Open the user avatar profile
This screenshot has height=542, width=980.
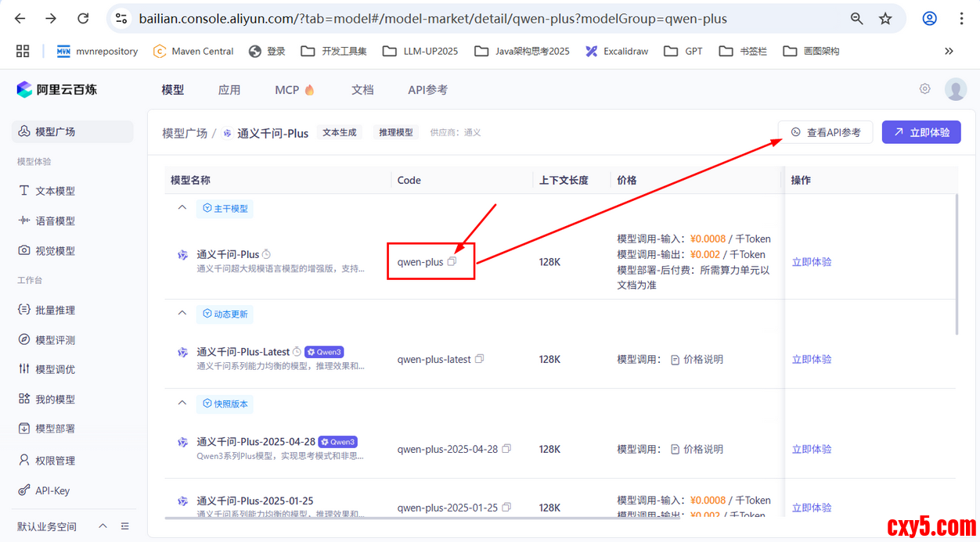(955, 89)
